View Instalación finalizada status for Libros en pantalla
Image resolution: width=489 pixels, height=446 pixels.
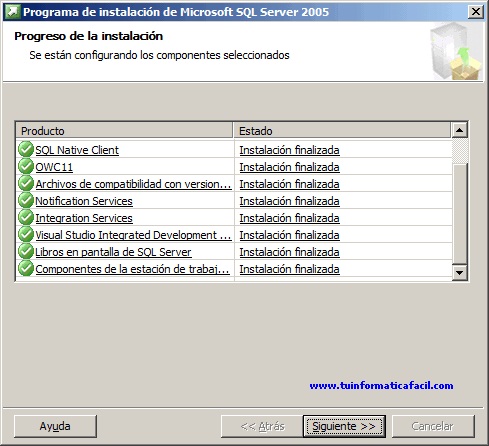(x=289, y=252)
